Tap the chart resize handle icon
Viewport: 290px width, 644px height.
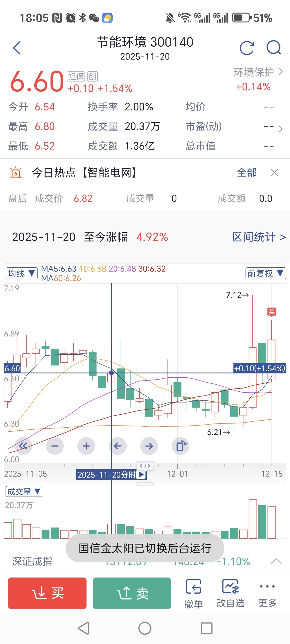(x=145, y=466)
